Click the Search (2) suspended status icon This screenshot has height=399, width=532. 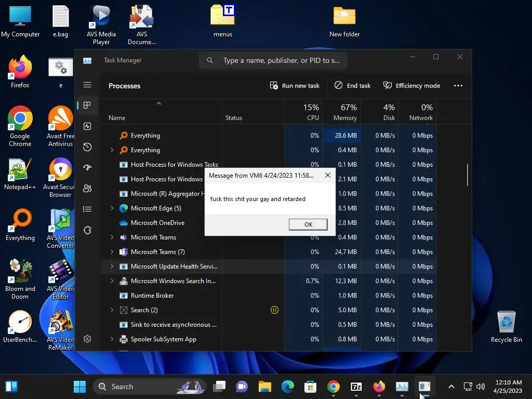pos(274,310)
